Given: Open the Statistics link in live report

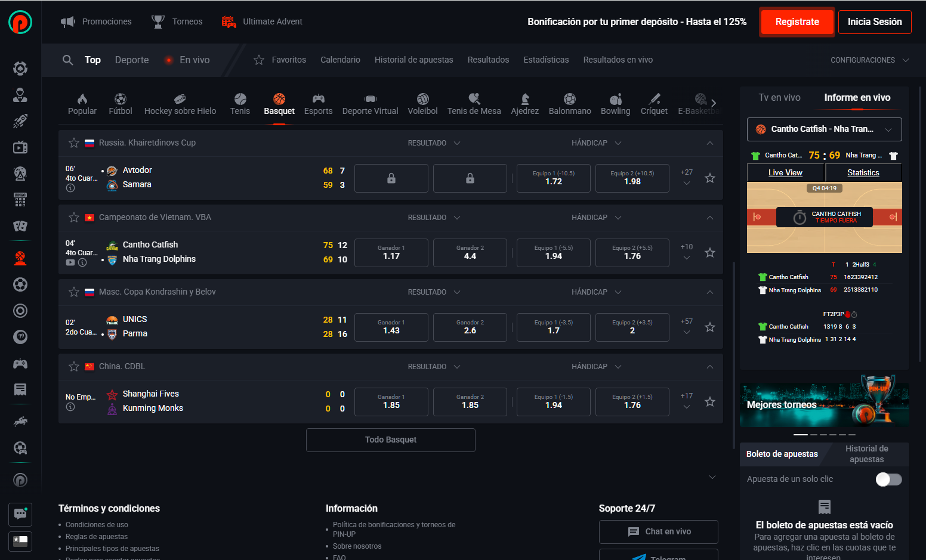Looking at the screenshot, I should 863,173.
